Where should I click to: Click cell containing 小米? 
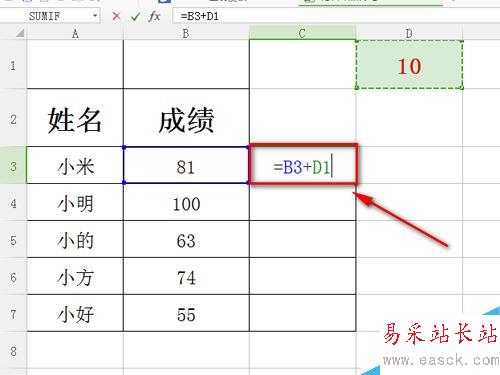click(75, 165)
